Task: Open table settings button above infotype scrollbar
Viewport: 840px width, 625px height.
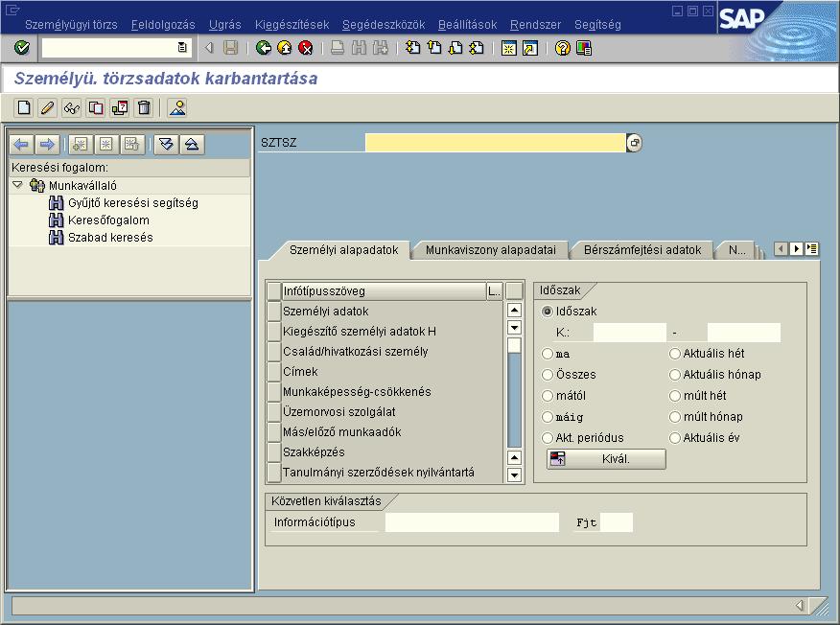Action: 514,290
